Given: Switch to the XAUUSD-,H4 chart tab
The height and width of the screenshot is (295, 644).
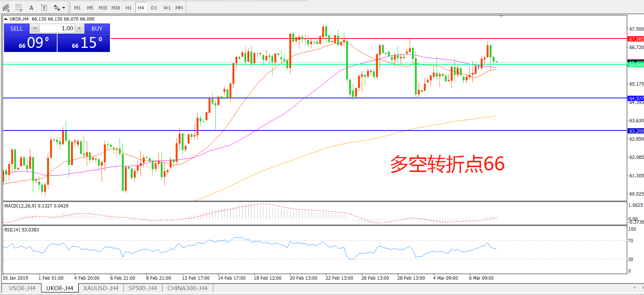Looking at the screenshot, I should click(x=101, y=288).
